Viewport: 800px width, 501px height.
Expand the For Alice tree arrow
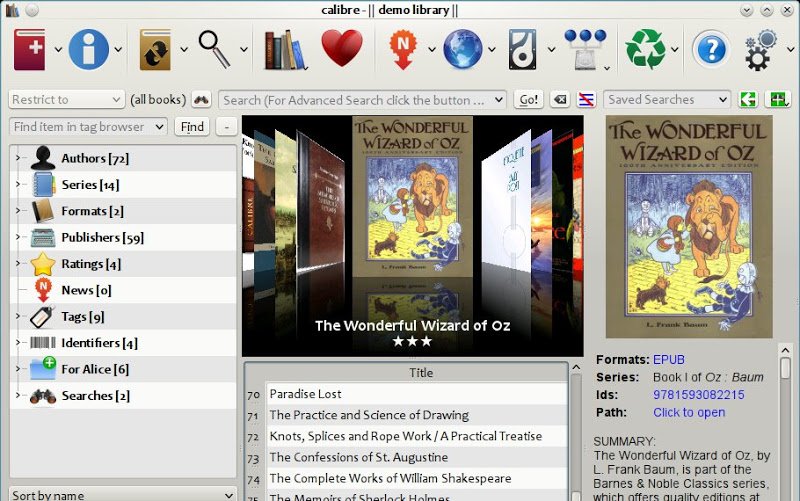point(18,369)
